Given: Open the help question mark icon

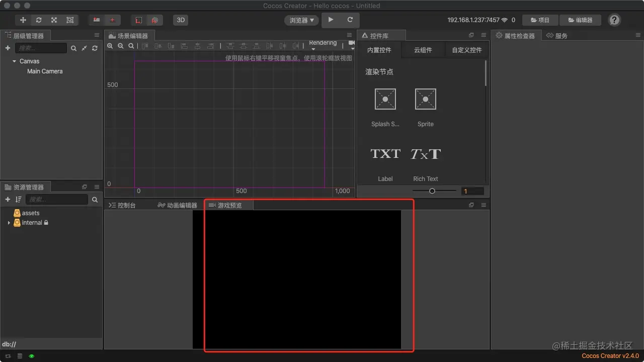Looking at the screenshot, I should click(x=614, y=20).
